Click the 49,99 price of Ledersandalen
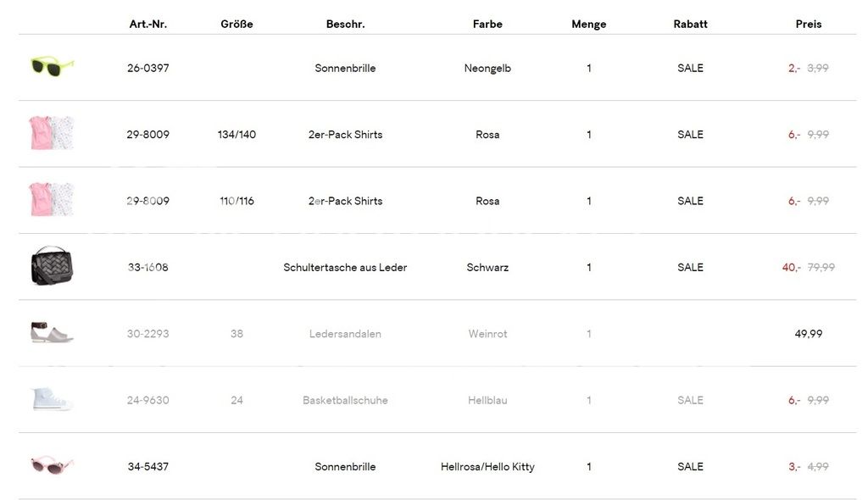This screenshot has width=868, height=500. pyautogui.click(x=808, y=334)
